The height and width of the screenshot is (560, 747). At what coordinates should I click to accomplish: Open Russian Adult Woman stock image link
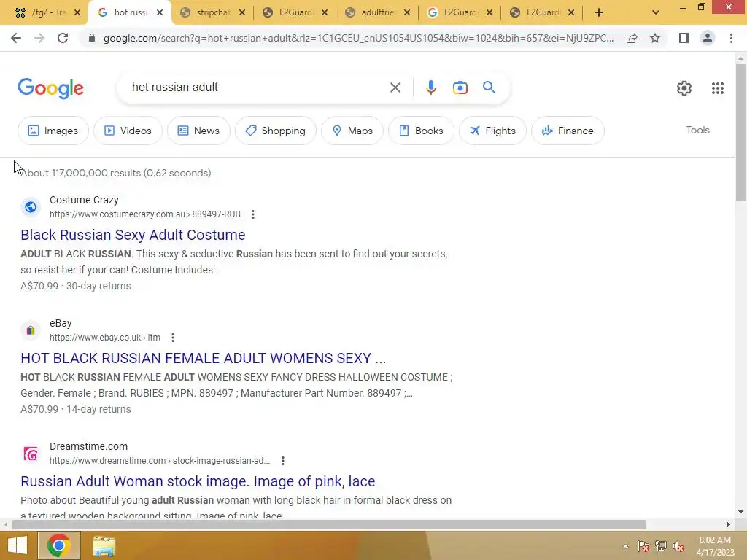[198, 481]
